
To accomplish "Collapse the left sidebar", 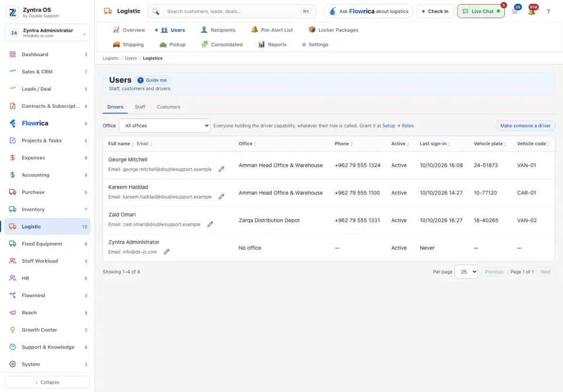I will point(48,382).
